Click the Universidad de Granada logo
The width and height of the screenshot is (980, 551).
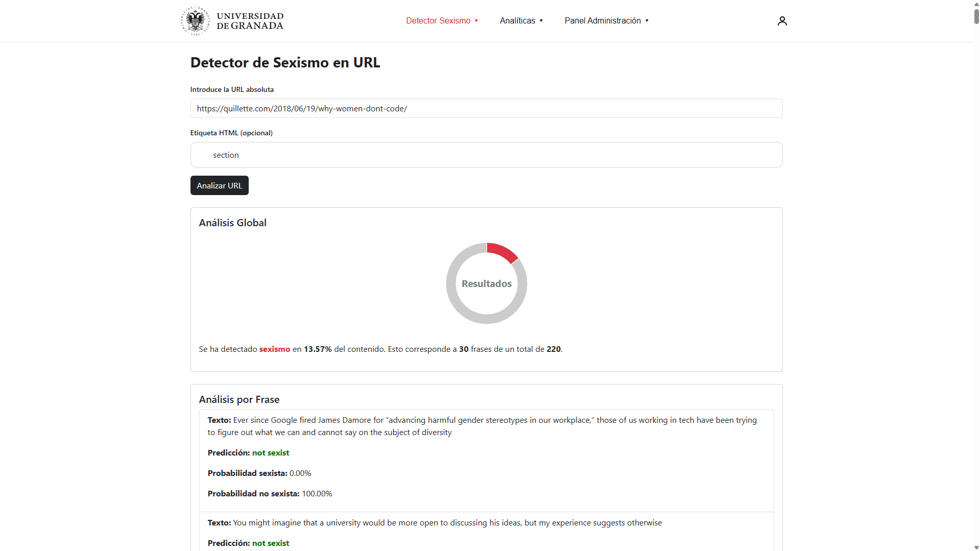[232, 21]
